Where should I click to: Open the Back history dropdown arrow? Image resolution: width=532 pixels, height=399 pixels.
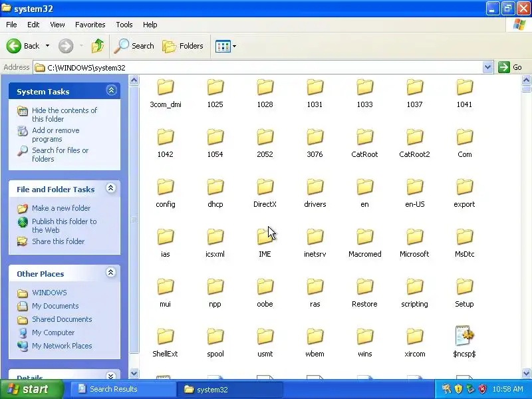tap(47, 46)
